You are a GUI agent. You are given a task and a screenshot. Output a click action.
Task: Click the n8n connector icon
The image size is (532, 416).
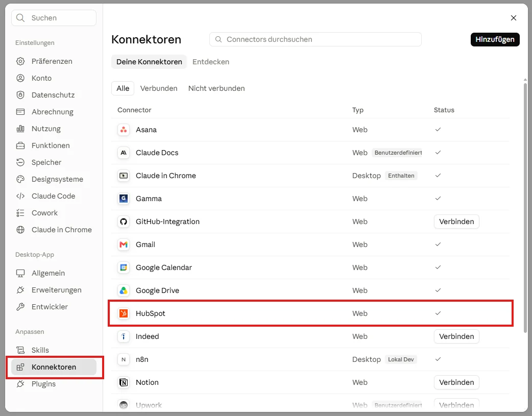[x=124, y=359]
